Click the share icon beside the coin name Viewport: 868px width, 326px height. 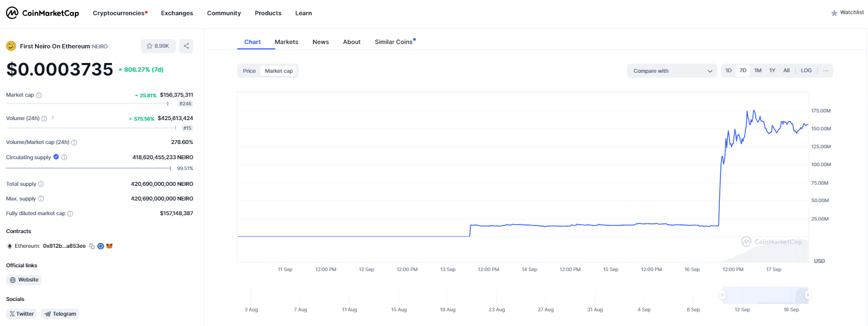(186, 46)
